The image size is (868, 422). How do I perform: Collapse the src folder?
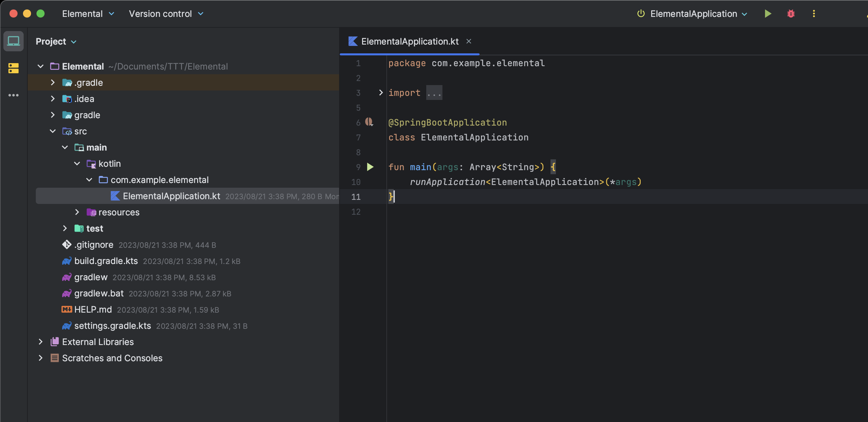53,131
